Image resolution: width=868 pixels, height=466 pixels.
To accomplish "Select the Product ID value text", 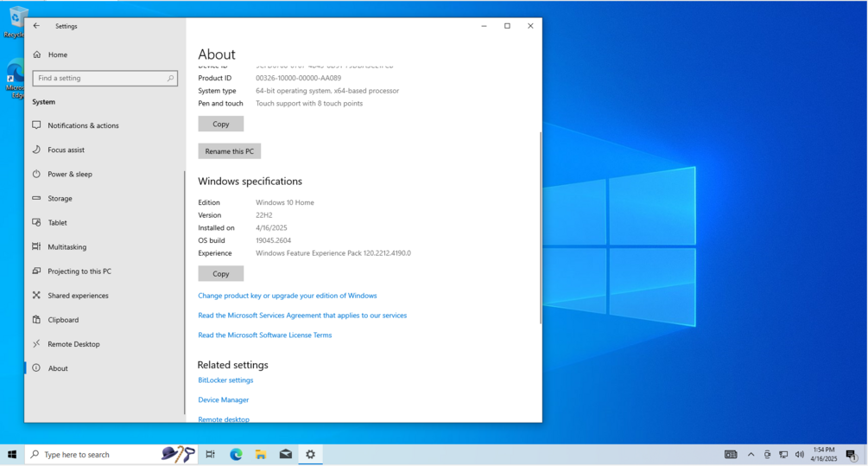I will pos(298,78).
